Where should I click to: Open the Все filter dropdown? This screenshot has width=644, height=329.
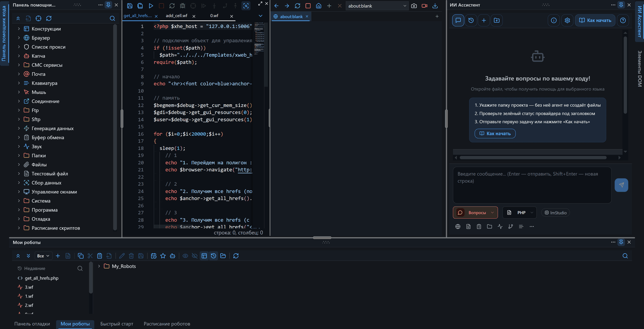click(x=43, y=256)
